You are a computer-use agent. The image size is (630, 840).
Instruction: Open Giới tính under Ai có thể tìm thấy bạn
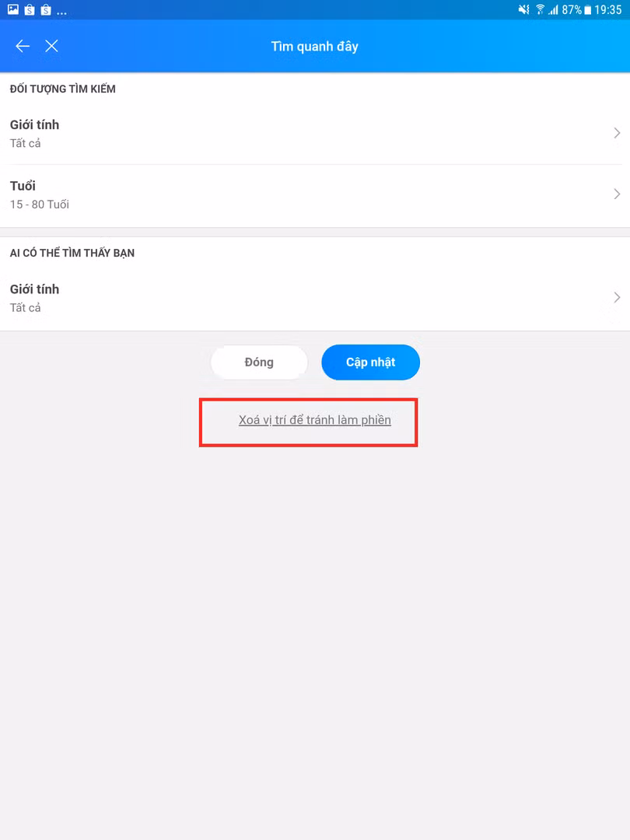pyautogui.click(x=315, y=298)
